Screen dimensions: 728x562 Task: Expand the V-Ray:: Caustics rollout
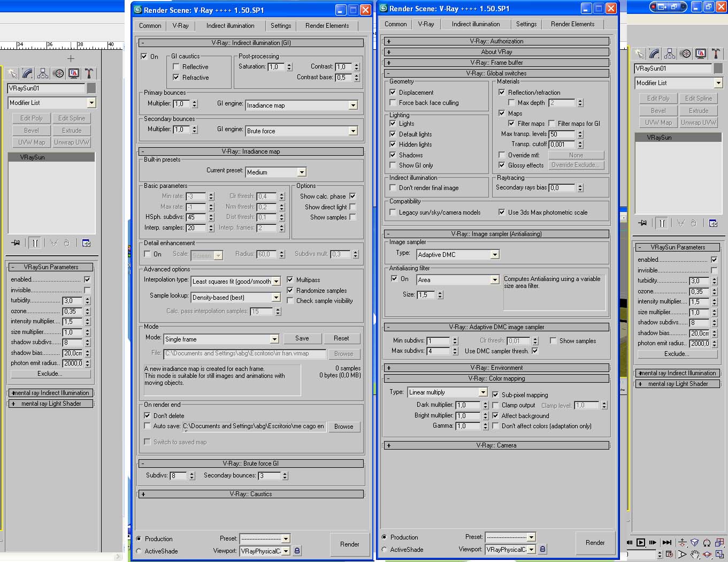251,494
